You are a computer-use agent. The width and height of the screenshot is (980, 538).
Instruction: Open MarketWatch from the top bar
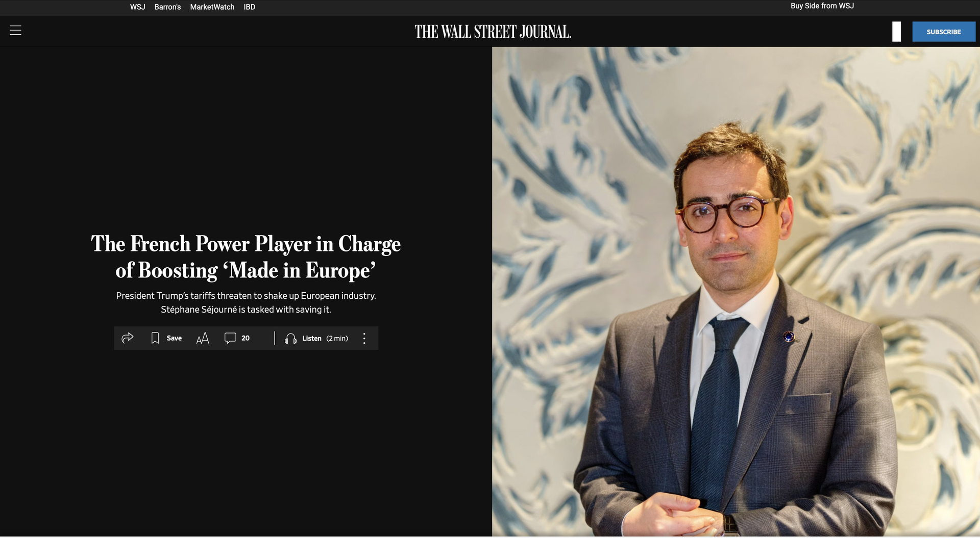212,7
